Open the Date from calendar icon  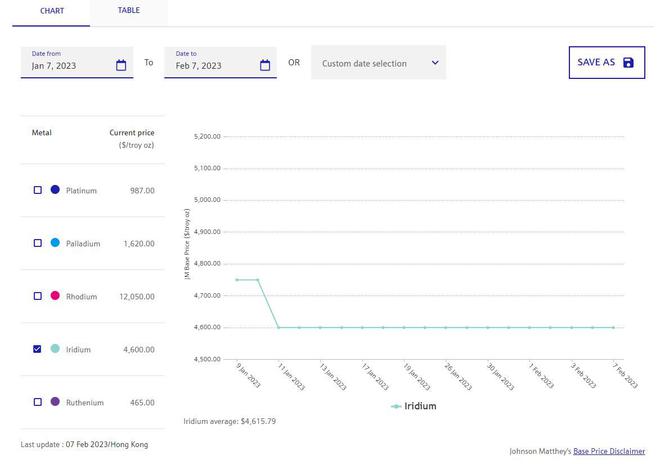pos(121,66)
